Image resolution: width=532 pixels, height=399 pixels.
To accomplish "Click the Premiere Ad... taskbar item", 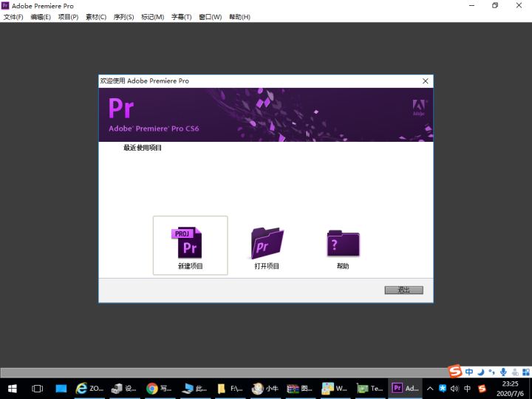I will click(405, 389).
